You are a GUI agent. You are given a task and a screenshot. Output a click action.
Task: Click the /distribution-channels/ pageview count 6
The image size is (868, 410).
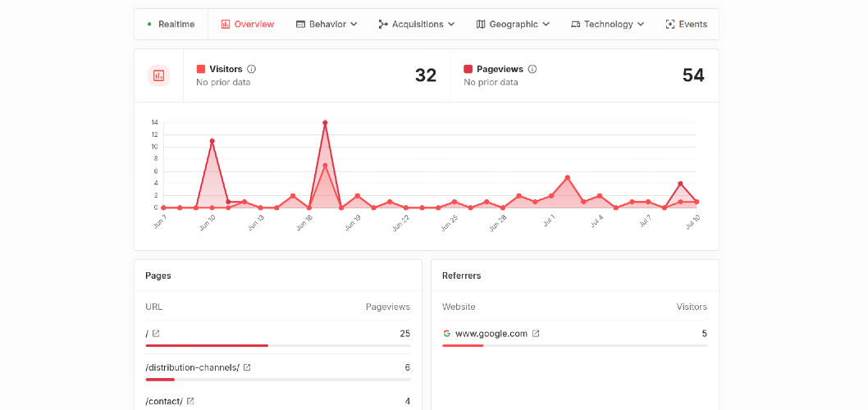408,367
